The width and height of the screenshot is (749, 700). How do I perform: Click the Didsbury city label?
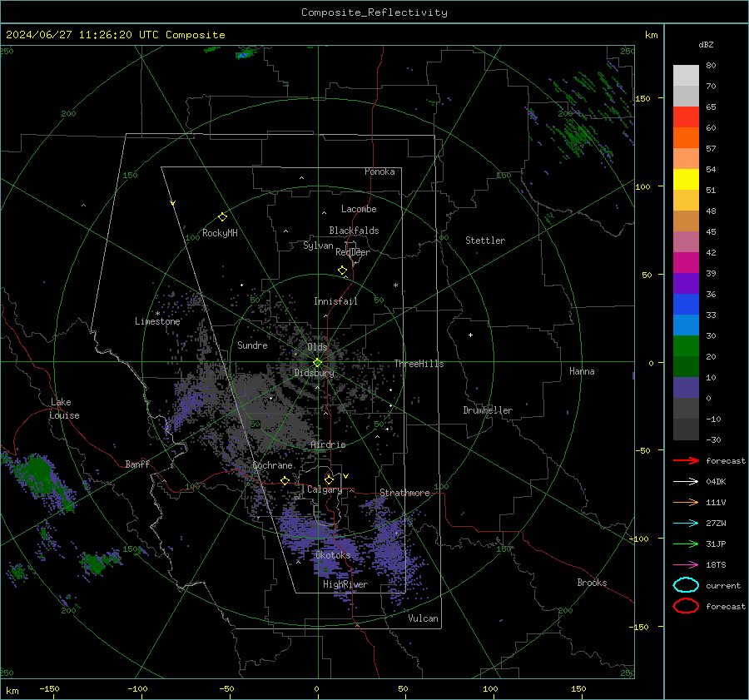click(x=314, y=373)
